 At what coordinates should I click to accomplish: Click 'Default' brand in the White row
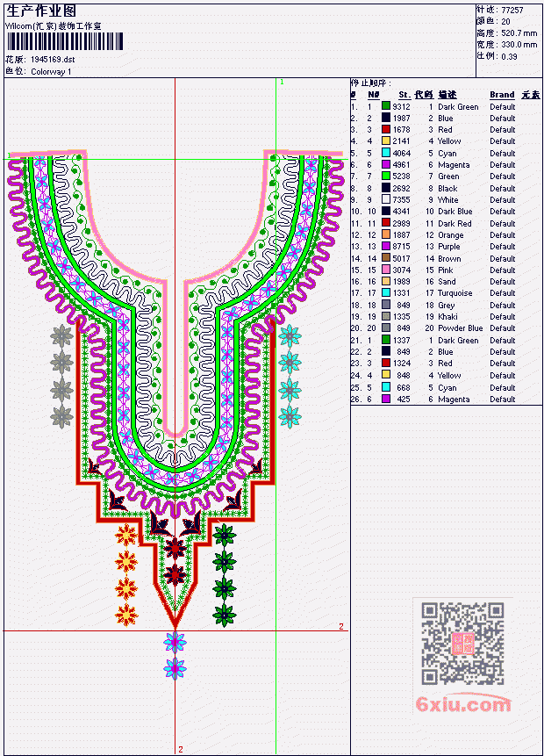click(x=502, y=199)
